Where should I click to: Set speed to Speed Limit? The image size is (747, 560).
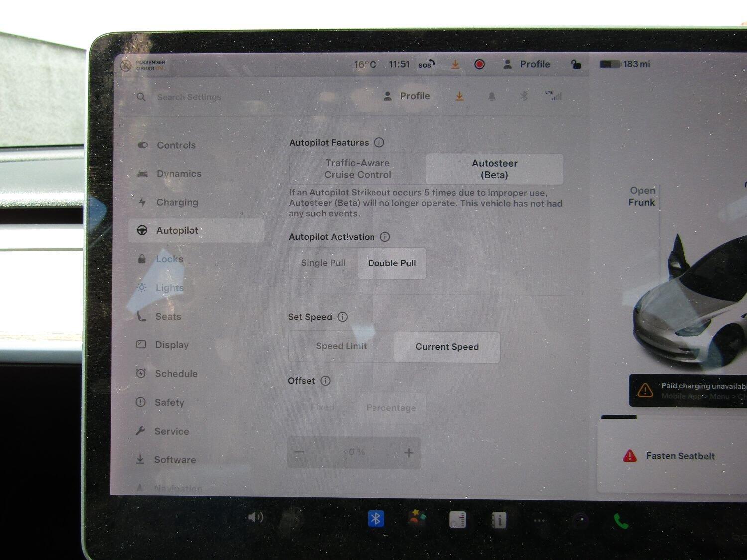pyautogui.click(x=341, y=346)
